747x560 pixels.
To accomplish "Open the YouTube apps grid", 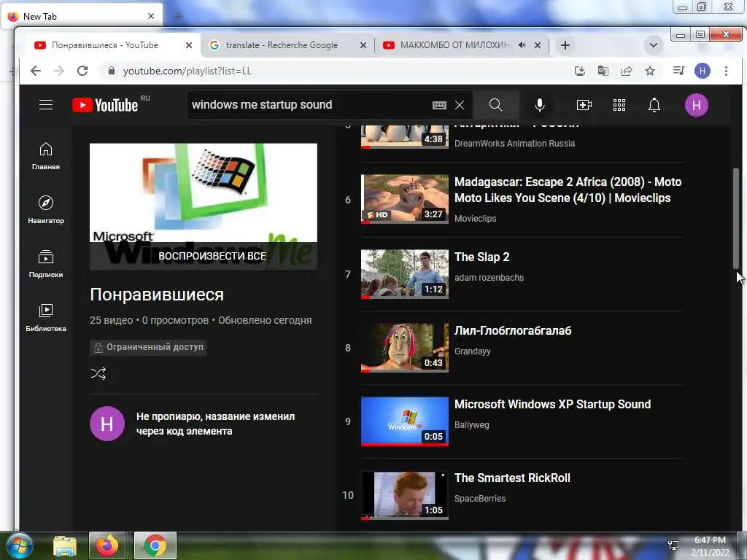I will click(x=619, y=105).
